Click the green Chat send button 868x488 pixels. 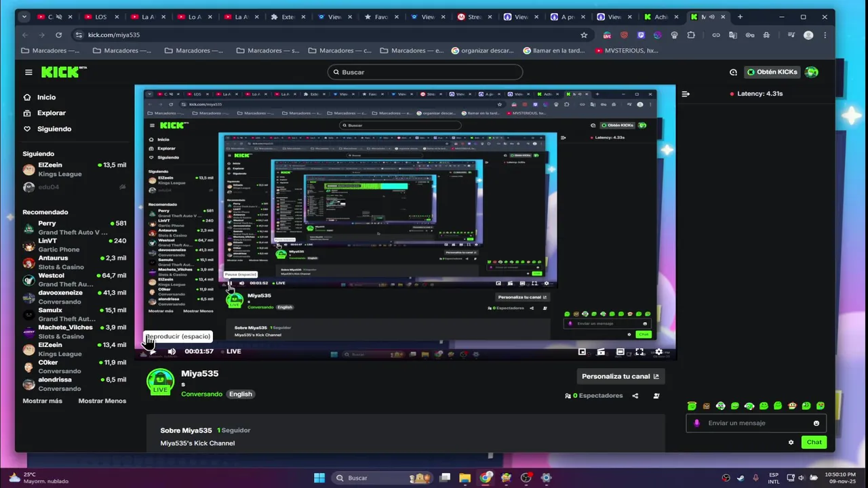pyautogui.click(x=814, y=442)
